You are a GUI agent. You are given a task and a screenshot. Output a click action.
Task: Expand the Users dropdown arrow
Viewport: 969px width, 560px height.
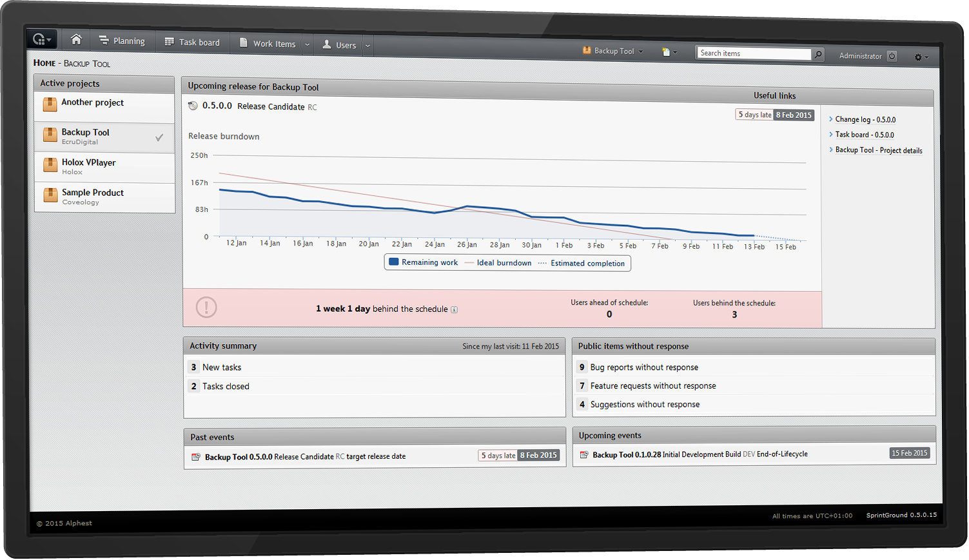[367, 46]
